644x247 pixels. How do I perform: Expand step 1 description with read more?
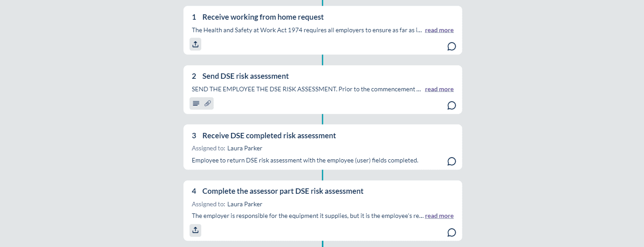pyautogui.click(x=439, y=30)
